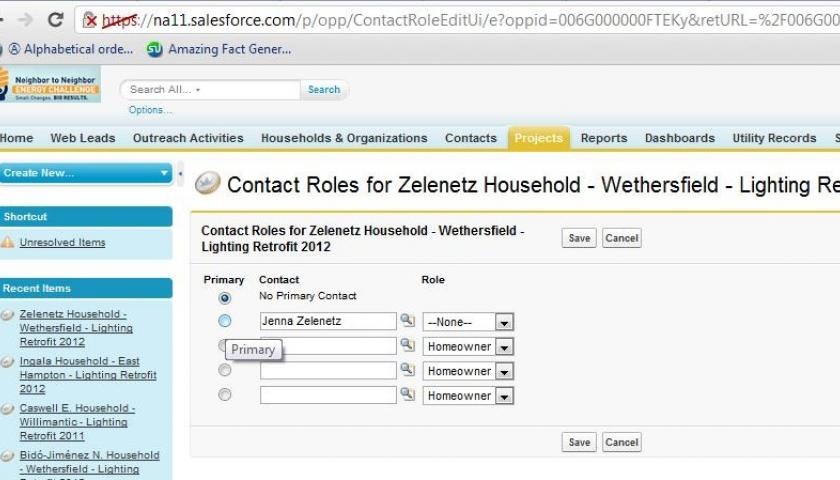Viewport: 840px width, 480px height.
Task: Open lookup icon next to Jenna Zelenetz
Action: 408,320
